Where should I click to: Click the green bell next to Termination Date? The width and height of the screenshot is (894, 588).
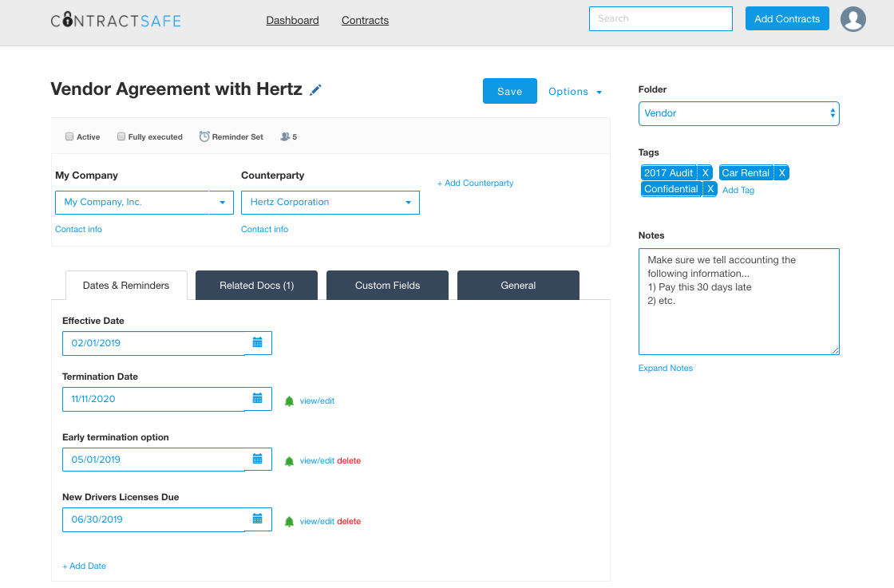coord(289,400)
